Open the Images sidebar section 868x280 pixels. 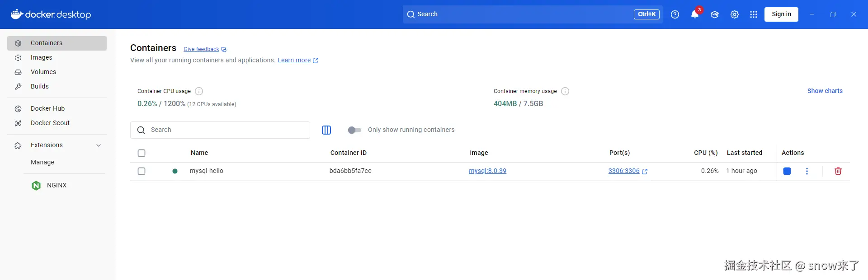click(x=57, y=57)
